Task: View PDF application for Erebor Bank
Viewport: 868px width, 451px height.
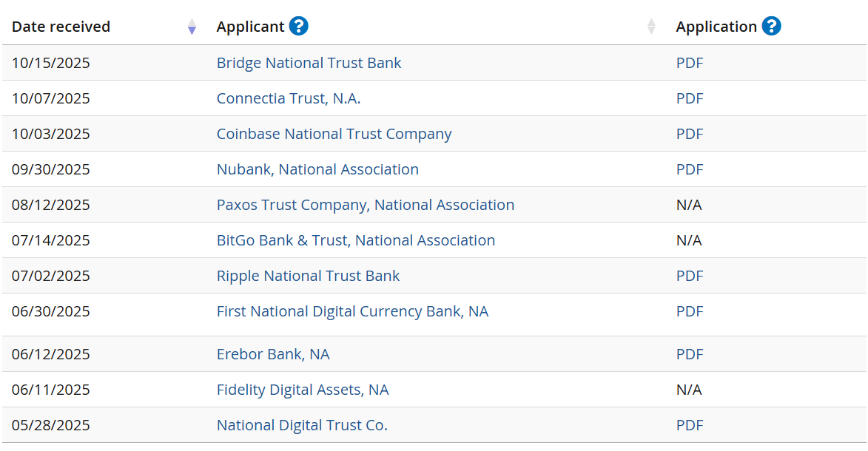Action: point(690,354)
